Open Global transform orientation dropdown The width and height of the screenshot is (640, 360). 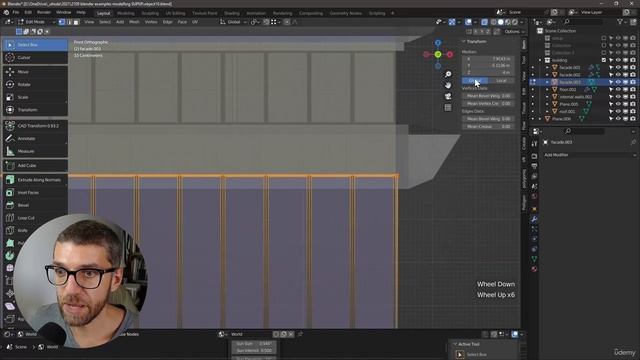coord(233,22)
